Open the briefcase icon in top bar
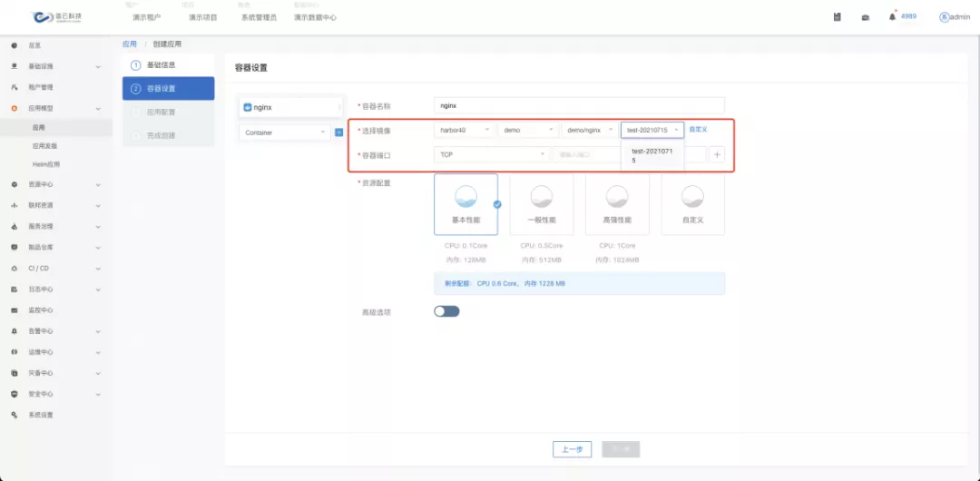This screenshot has width=980, height=481. click(865, 17)
